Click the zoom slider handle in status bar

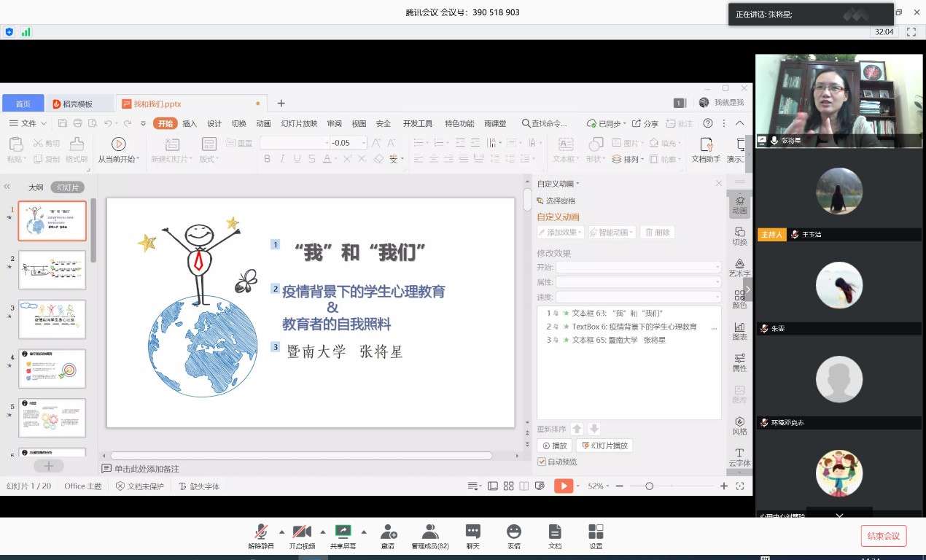click(649, 486)
